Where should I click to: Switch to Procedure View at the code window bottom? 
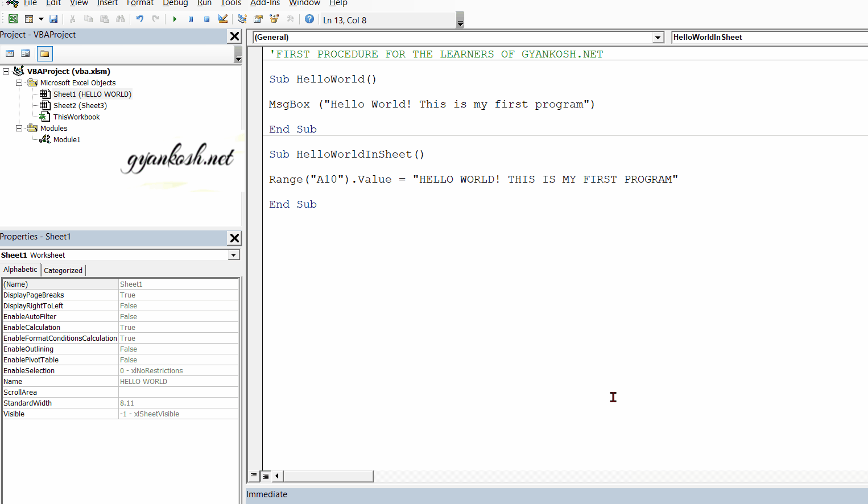254,476
